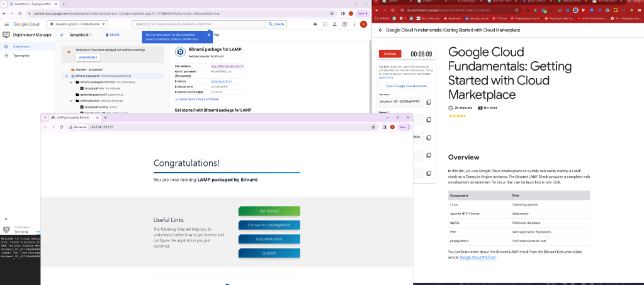Viewport: 644px width, 285px height.
Task: Click red End Lab button
Action: coord(390,54)
